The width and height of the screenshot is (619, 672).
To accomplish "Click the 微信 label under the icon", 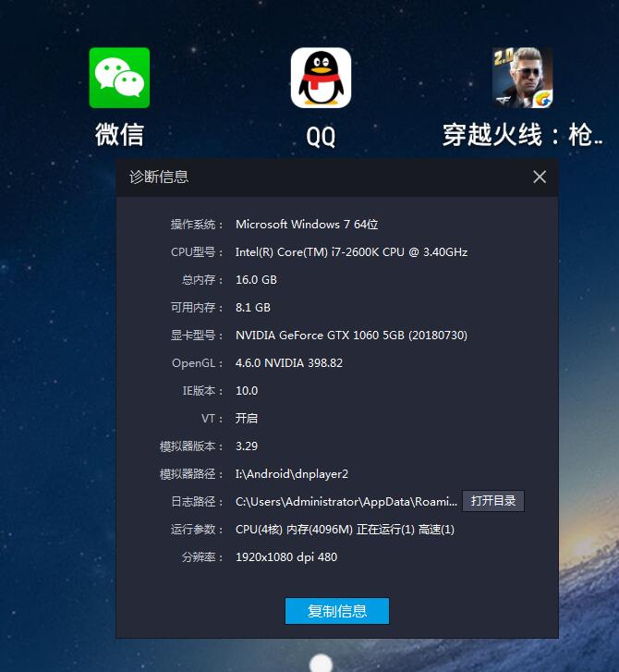I will coord(119,135).
